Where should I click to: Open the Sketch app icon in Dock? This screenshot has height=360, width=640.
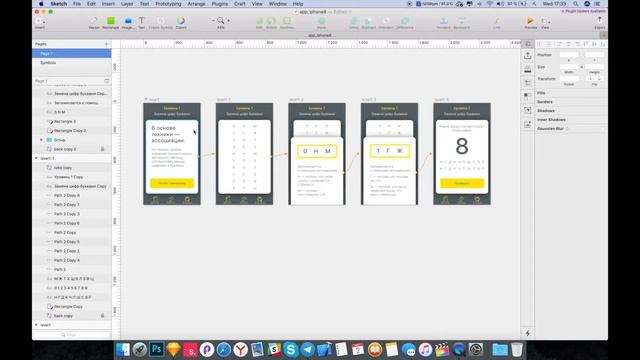point(173,350)
